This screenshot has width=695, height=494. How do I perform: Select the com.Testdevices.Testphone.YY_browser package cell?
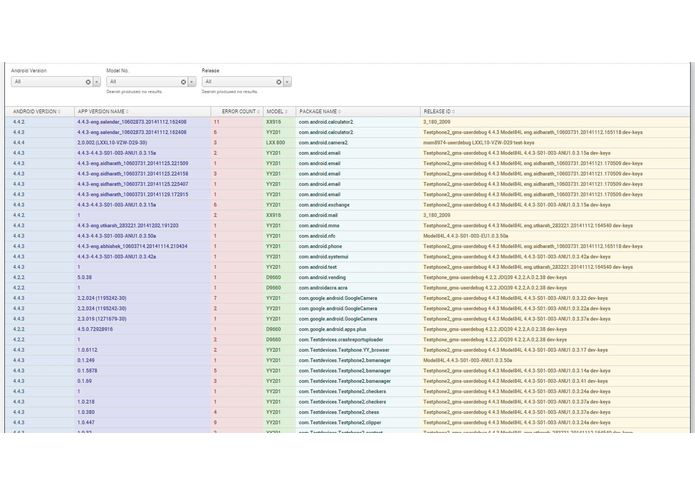tap(358, 350)
